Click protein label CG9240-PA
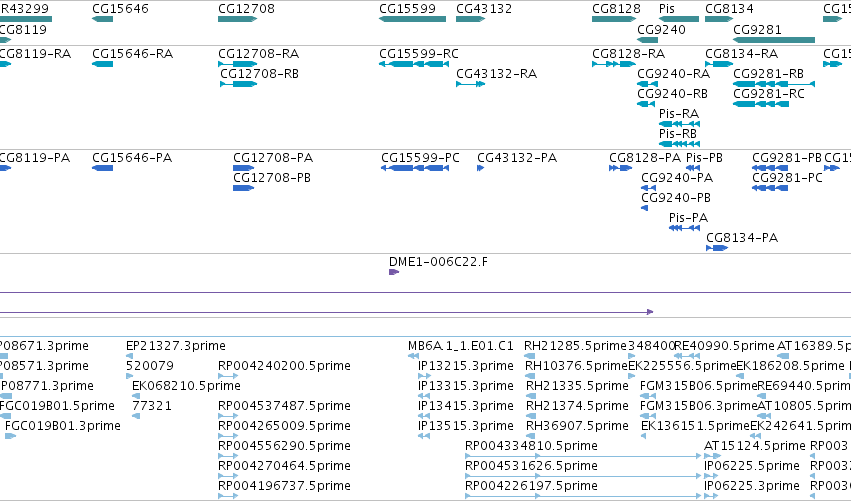 [x=677, y=177]
